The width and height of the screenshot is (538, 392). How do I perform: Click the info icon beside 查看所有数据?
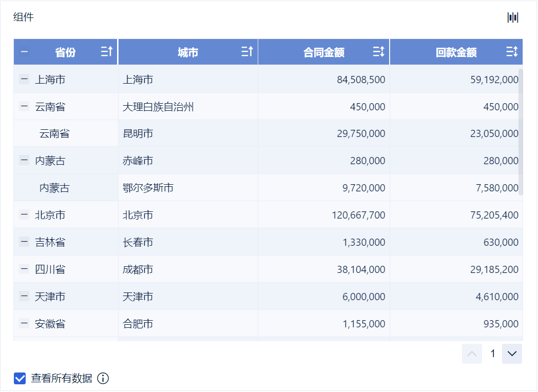pyautogui.click(x=103, y=379)
